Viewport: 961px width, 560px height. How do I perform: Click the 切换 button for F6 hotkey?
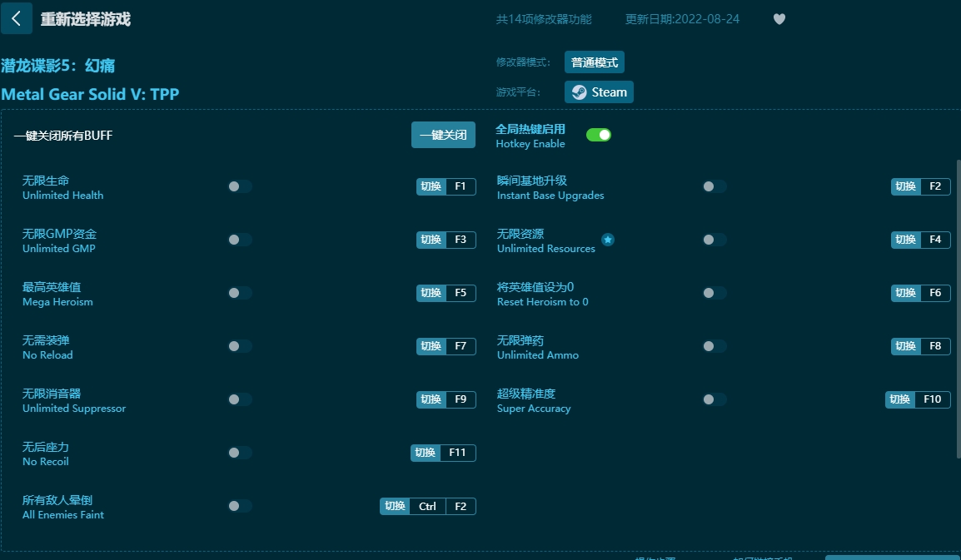pos(905,293)
